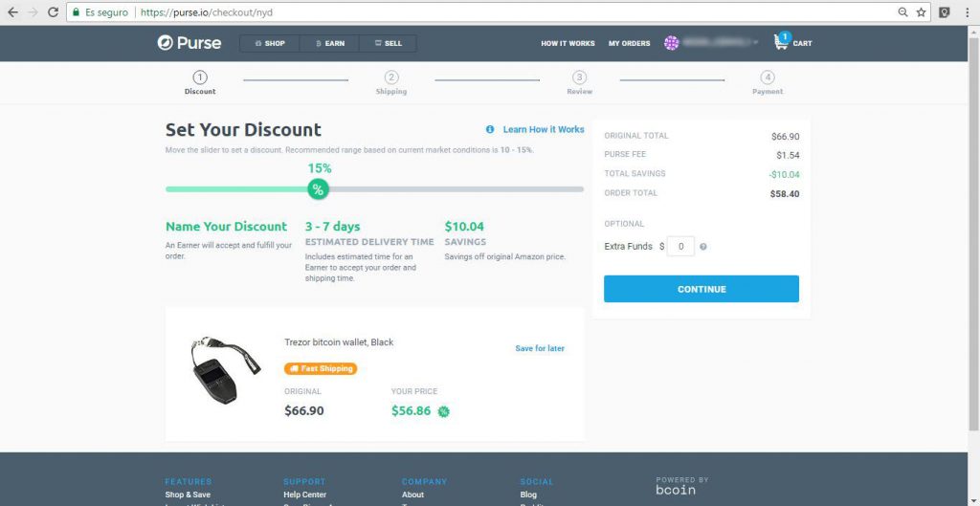The height and width of the screenshot is (506, 980).
Task: Click the browser address bar URL
Action: [x=207, y=11]
